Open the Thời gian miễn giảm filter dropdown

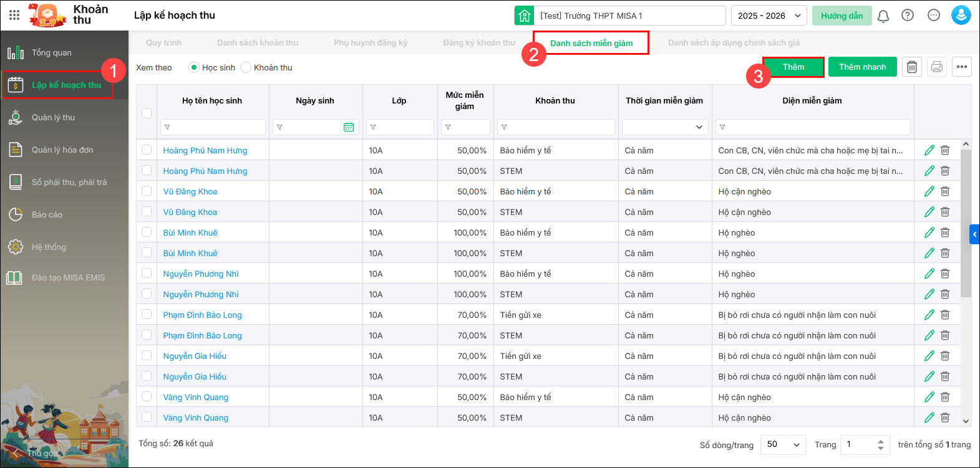tap(665, 127)
